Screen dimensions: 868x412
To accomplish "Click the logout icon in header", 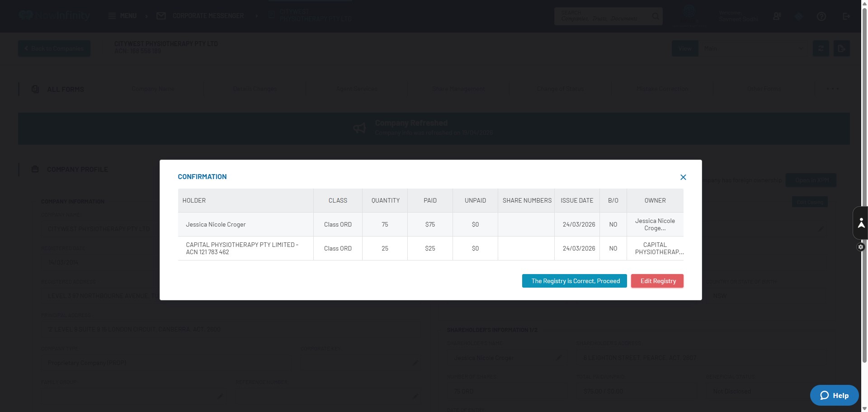I will pos(846,16).
